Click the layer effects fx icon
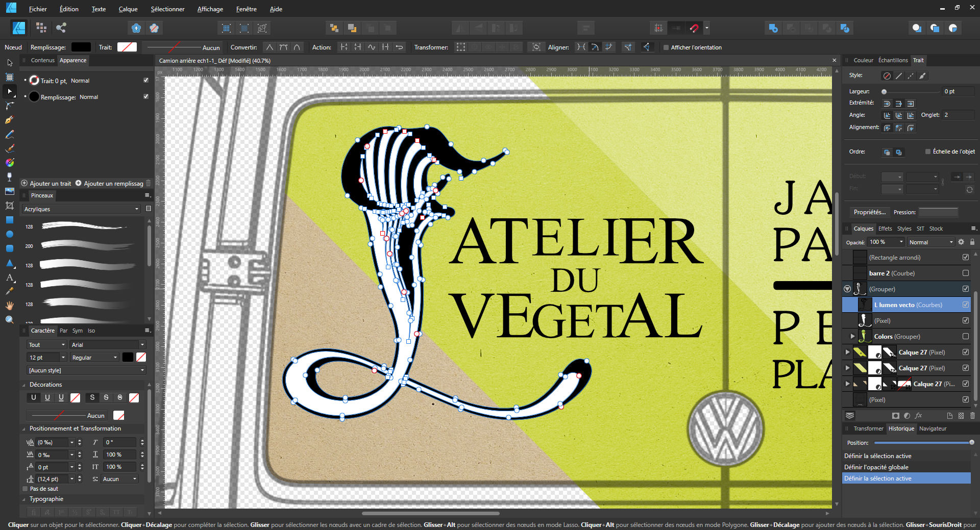This screenshot has height=530, width=980. click(918, 415)
